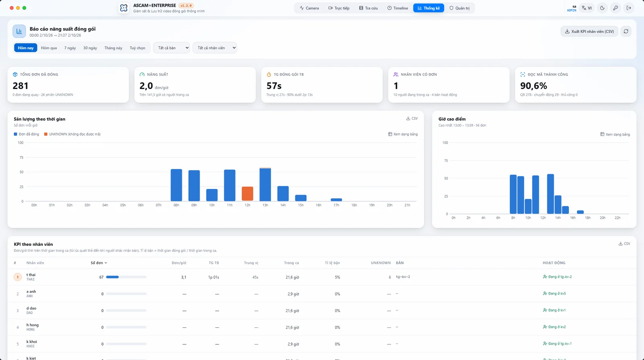The width and height of the screenshot is (644, 360).
Task: Click the scan icon in Đọc mã thành công card
Action: click(523, 74)
